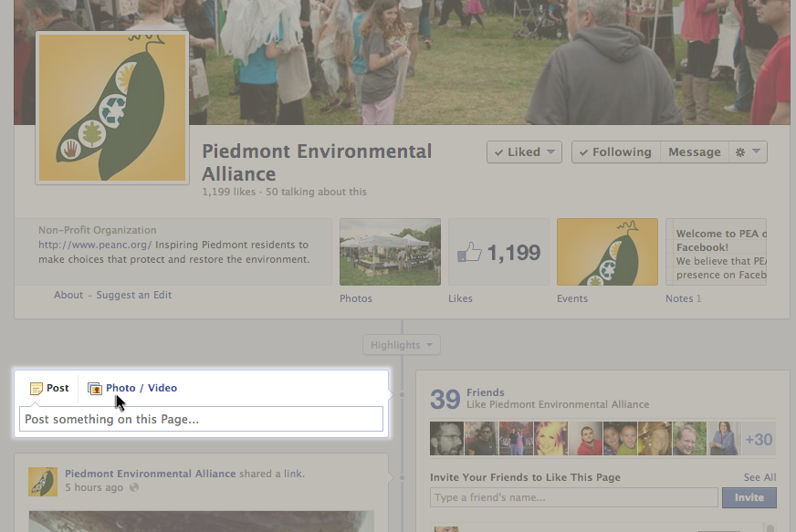796x532 pixels.
Task: Open the Events tile with pea logo
Action: click(607, 252)
